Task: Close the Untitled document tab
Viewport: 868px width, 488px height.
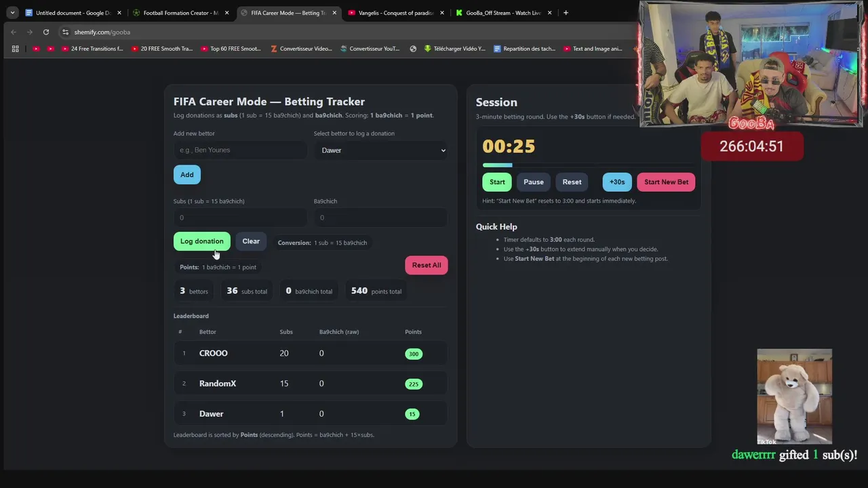Action: pyautogui.click(x=119, y=13)
